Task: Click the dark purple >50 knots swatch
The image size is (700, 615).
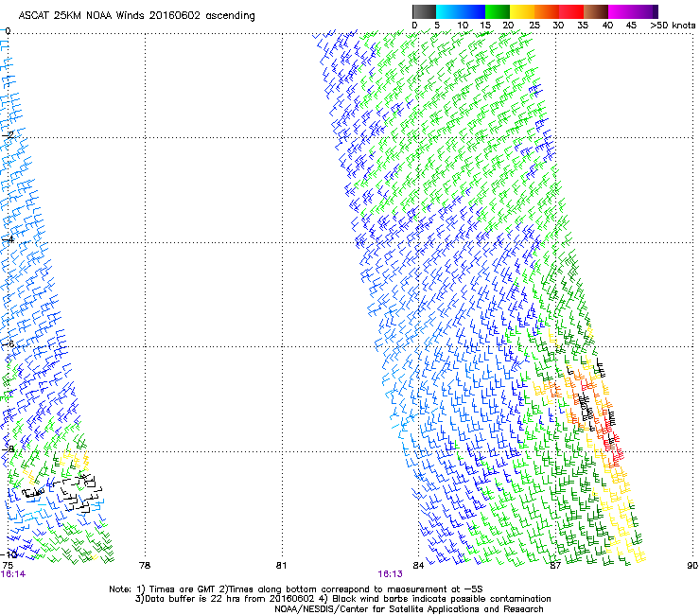Action: tap(655, 11)
